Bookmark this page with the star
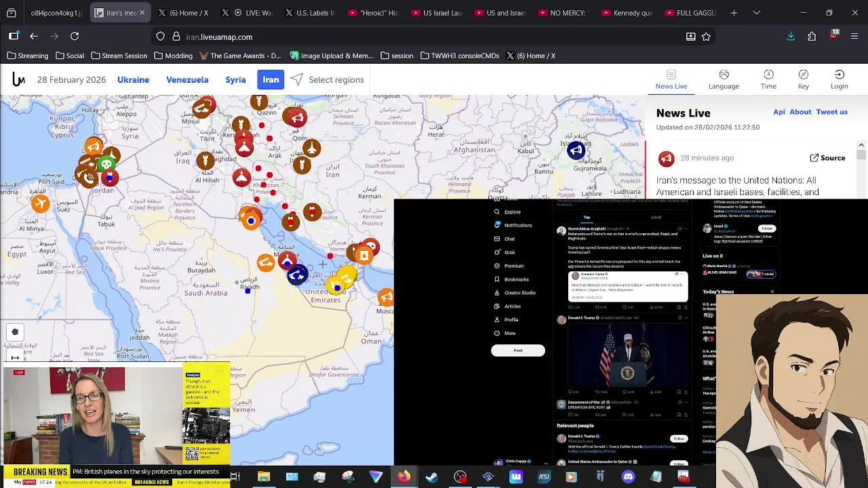Screen dimensions: 868x488 706,37
